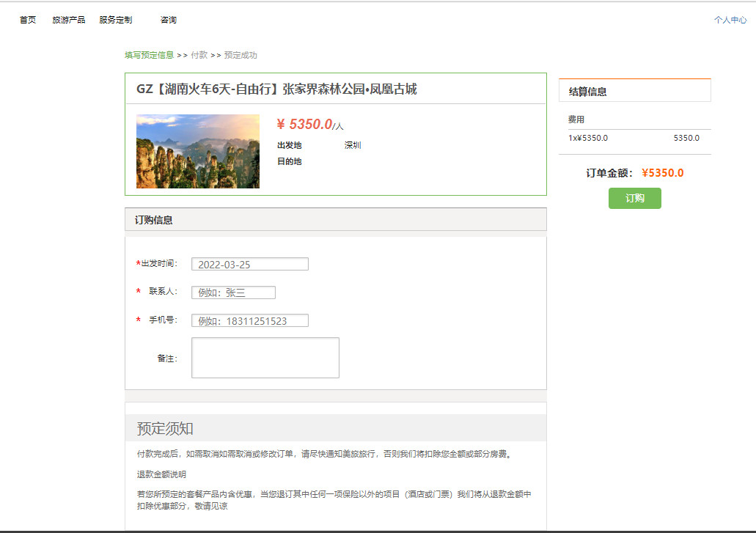Click 填写预定信息 breadcrumb step
The width and height of the screenshot is (756, 533).
149,55
